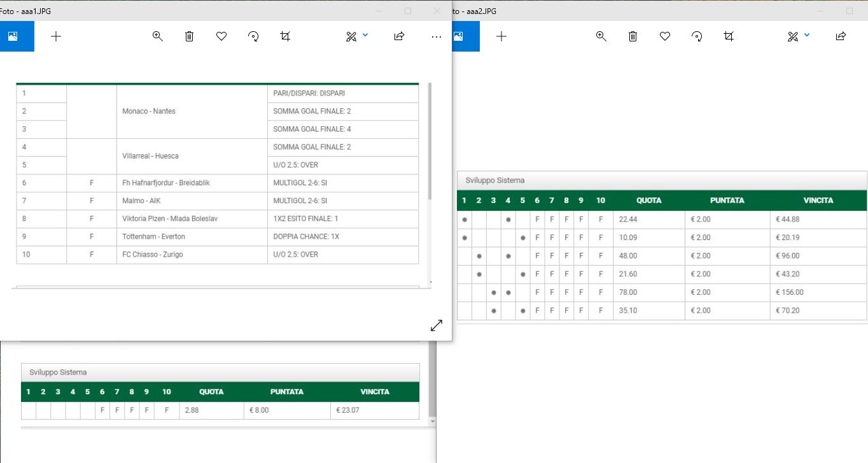This screenshot has width=868, height=463.
Task: Rotate the image in aaa1 window
Action: 253,36
